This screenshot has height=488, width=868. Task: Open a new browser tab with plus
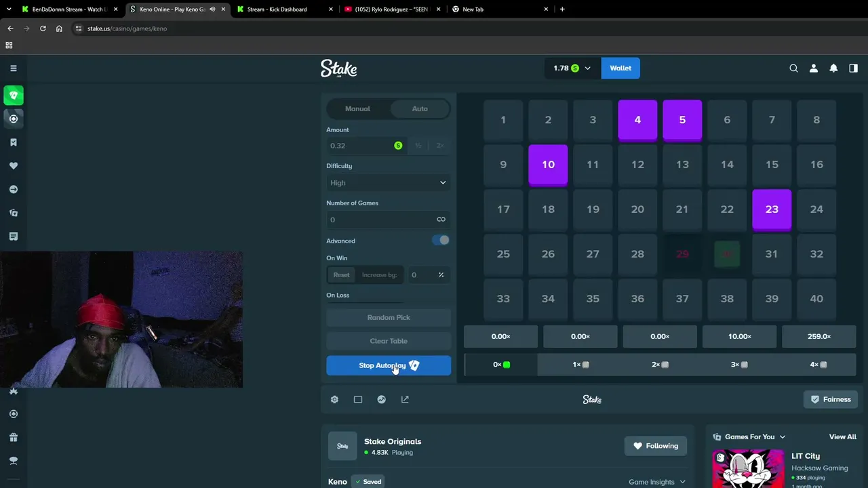[562, 9]
